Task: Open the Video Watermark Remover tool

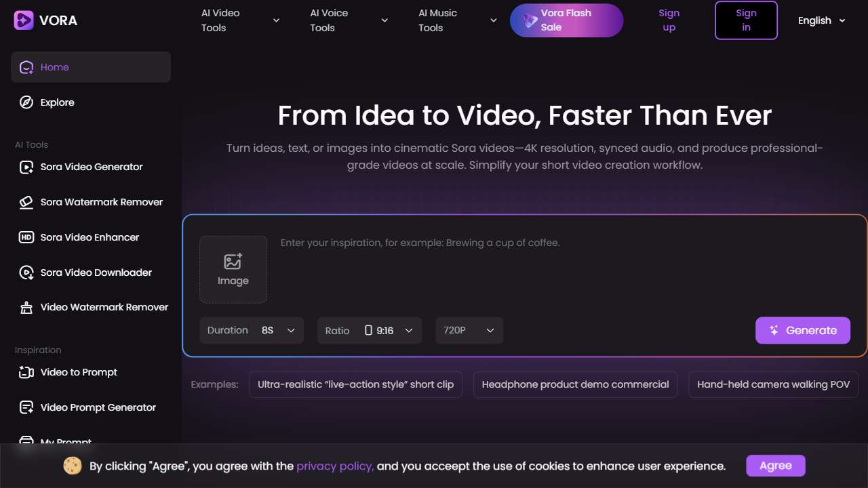Action: click(104, 307)
